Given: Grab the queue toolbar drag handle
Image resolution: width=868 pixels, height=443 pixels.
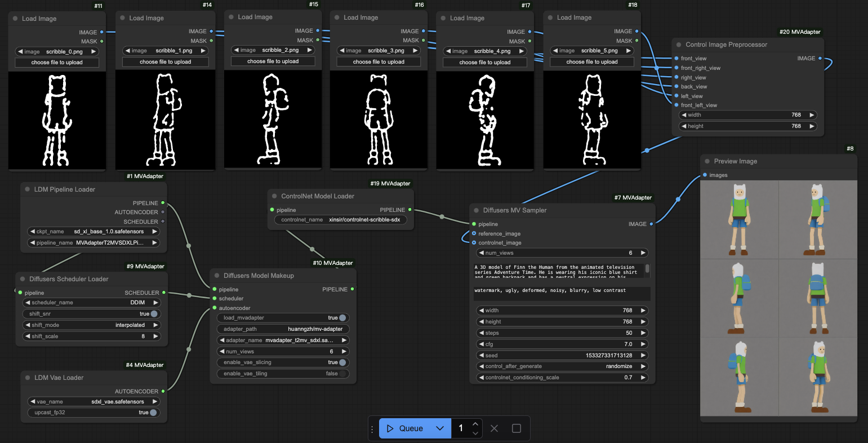Looking at the screenshot, I should 372,429.
